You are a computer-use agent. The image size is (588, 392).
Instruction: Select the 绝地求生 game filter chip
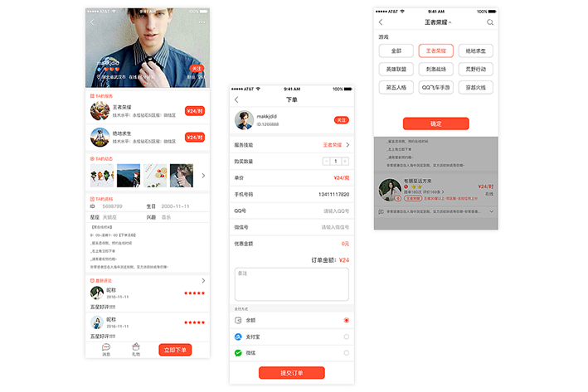pyautogui.click(x=475, y=51)
